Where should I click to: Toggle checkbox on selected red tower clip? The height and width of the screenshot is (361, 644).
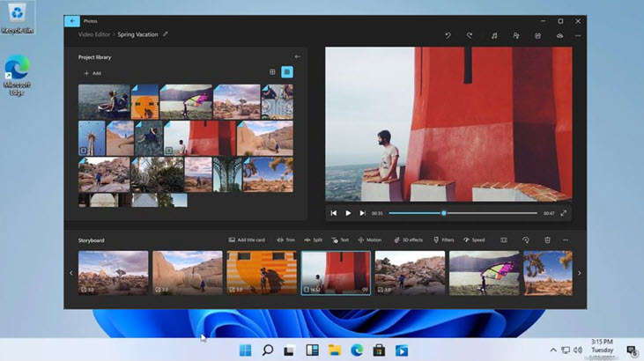307,289
